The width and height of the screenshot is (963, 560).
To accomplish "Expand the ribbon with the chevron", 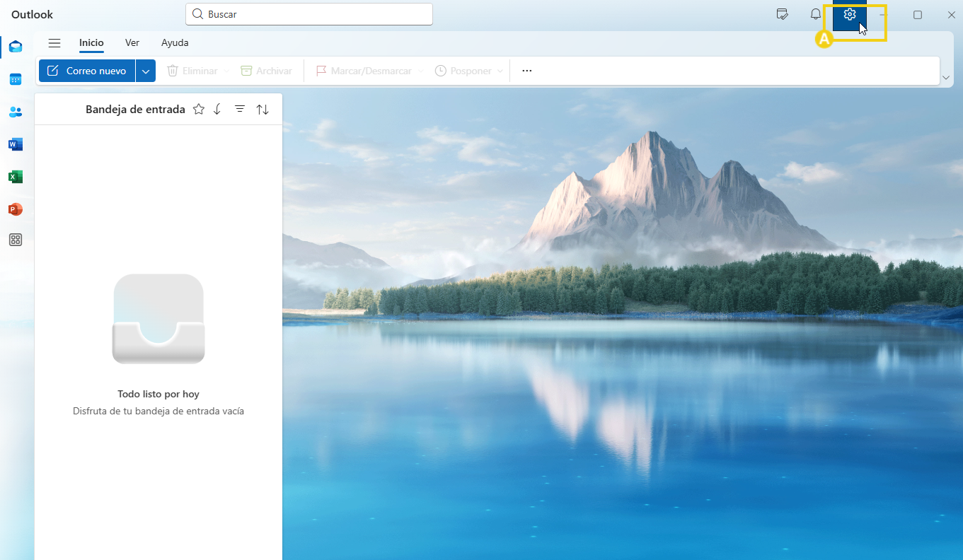I will coord(947,78).
